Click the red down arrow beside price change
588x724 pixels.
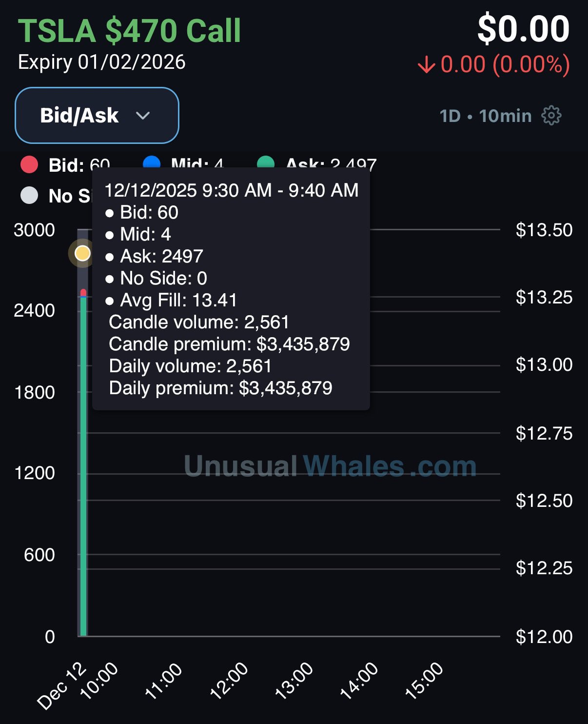coord(426,65)
